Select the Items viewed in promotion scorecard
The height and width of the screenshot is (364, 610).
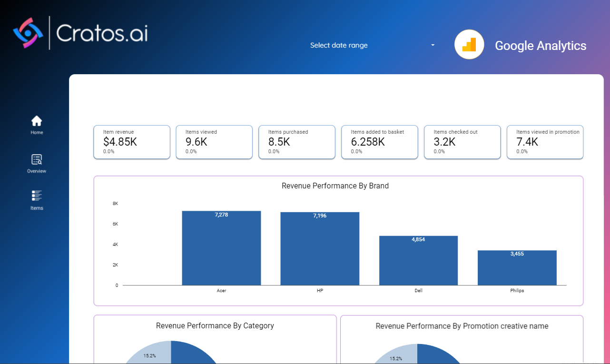coord(545,142)
